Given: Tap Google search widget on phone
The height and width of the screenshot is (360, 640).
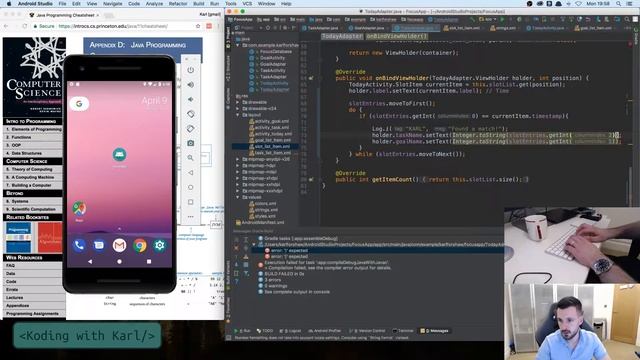Looking at the screenshot, I should click(x=79, y=104).
